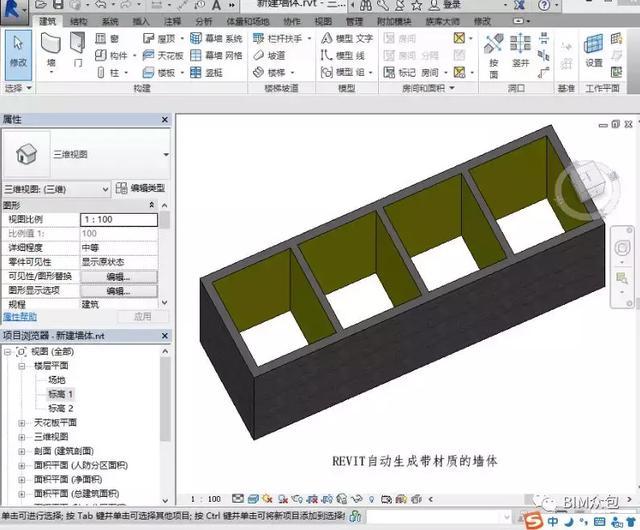Screen dimensions: 640x530
Task: Select 标高 2 in the project browser
Action: point(61,409)
